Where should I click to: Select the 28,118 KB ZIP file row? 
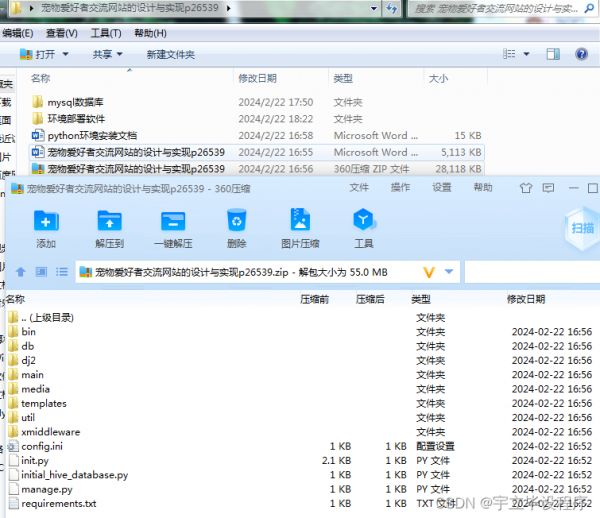coord(256,169)
